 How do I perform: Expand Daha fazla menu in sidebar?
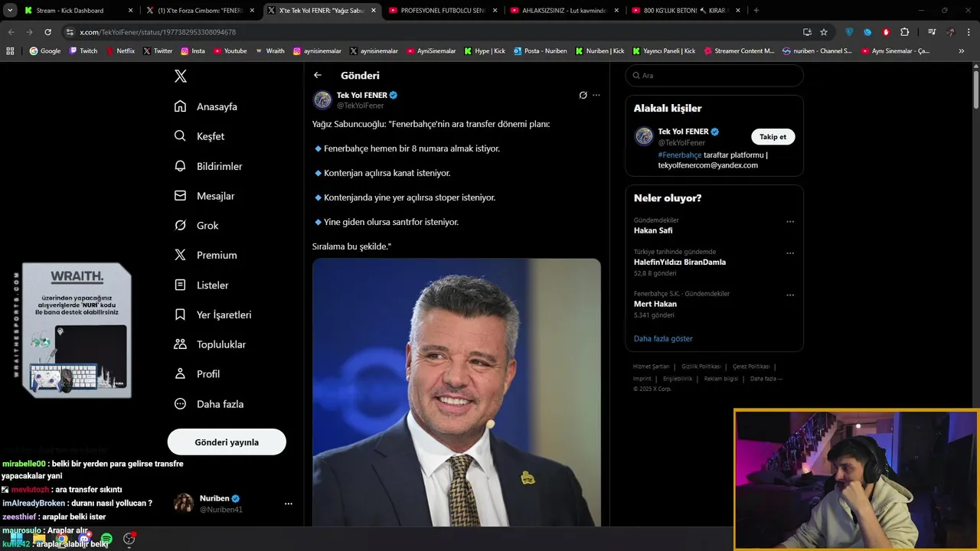pos(209,403)
